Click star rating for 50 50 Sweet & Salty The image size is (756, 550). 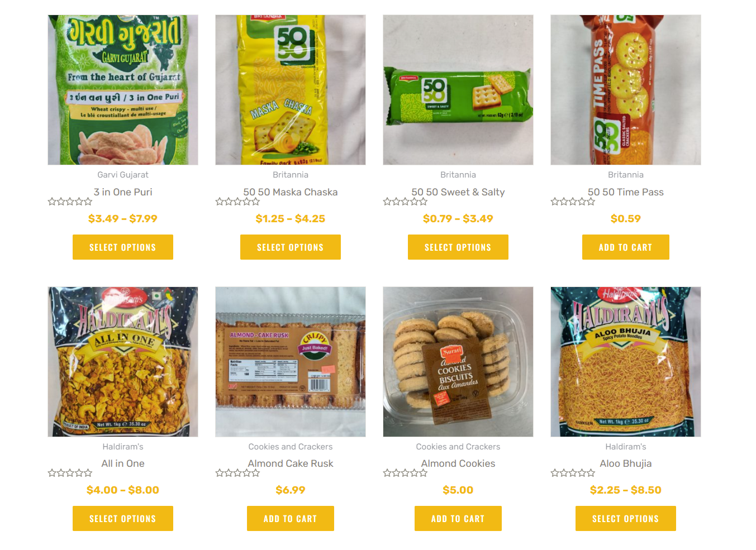(405, 202)
